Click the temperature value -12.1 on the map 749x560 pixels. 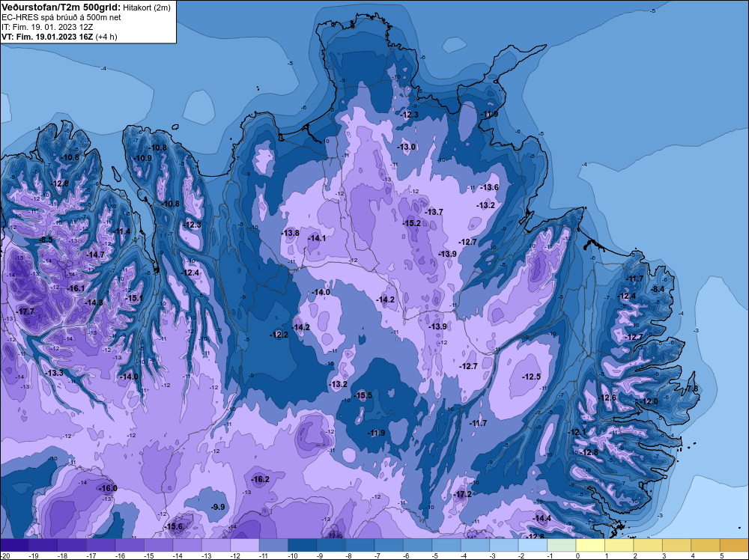pyautogui.click(x=577, y=432)
